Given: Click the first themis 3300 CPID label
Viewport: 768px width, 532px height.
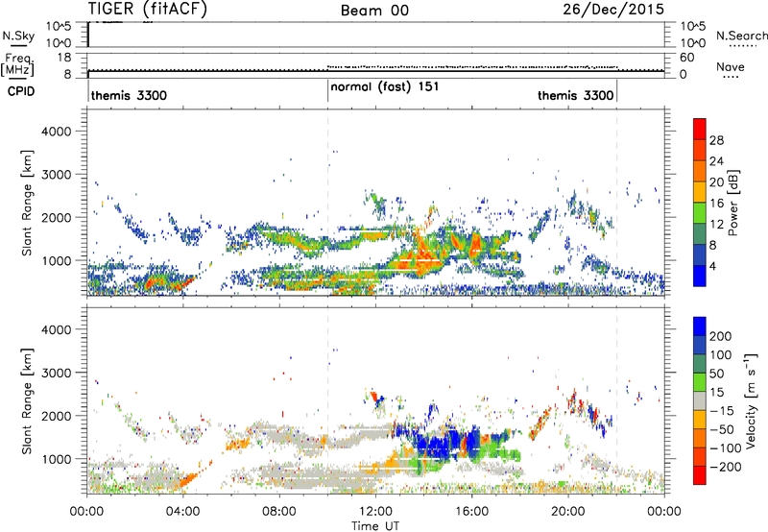Looking at the screenshot, I should pyautogui.click(x=129, y=95).
